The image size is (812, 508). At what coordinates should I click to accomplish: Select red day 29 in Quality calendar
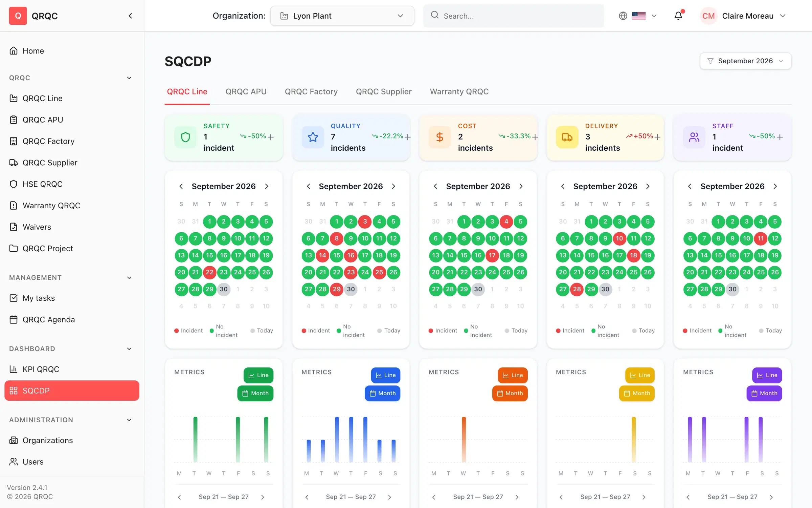337,289
